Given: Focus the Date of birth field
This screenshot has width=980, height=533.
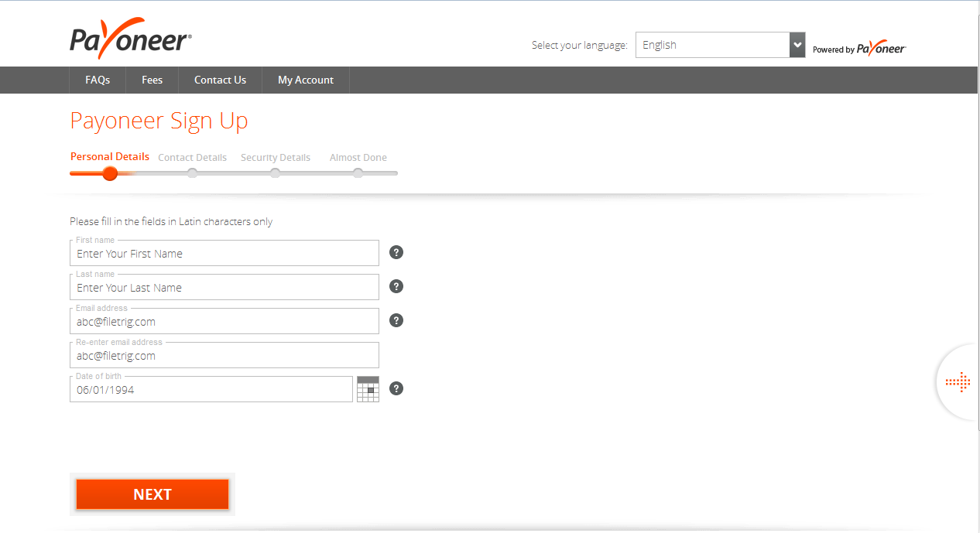Looking at the screenshot, I should (x=211, y=389).
